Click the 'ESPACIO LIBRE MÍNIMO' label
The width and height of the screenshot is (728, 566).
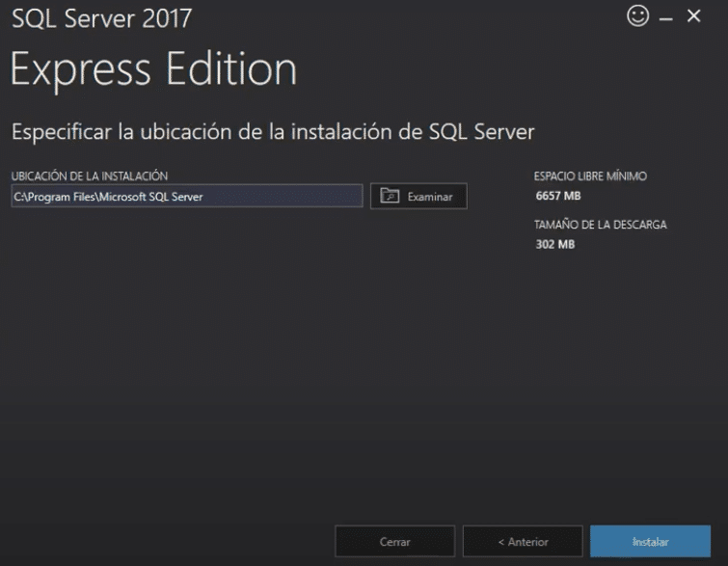[590, 176]
